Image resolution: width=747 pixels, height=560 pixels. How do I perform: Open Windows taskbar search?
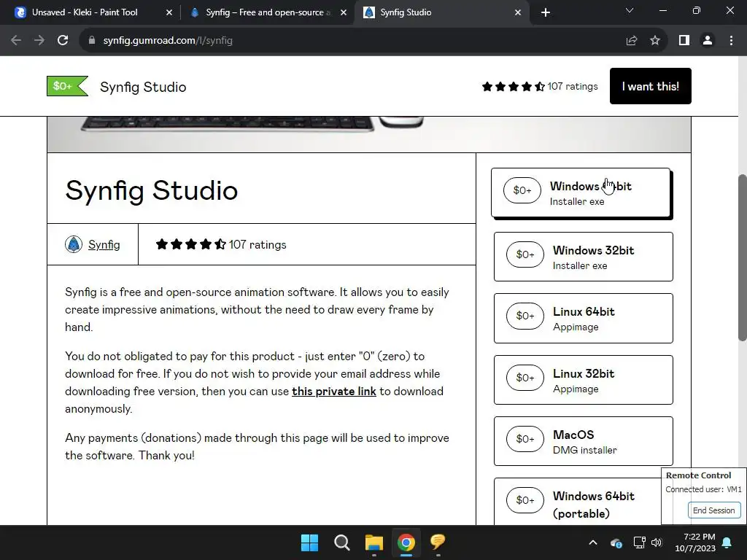(x=342, y=542)
